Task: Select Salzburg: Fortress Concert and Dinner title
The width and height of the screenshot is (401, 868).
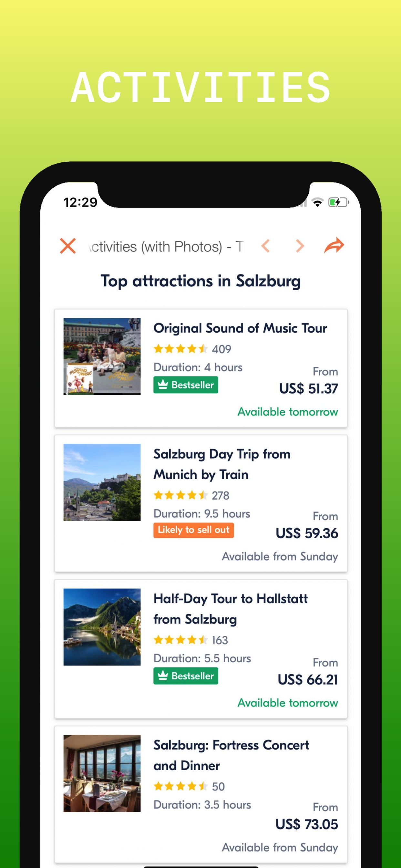Action: [x=231, y=755]
